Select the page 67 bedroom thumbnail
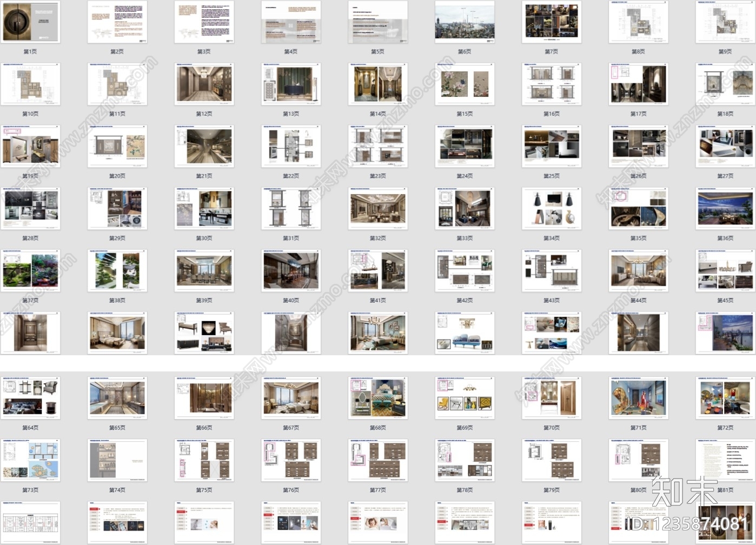Image resolution: width=756 pixels, height=545 pixels. (291, 398)
